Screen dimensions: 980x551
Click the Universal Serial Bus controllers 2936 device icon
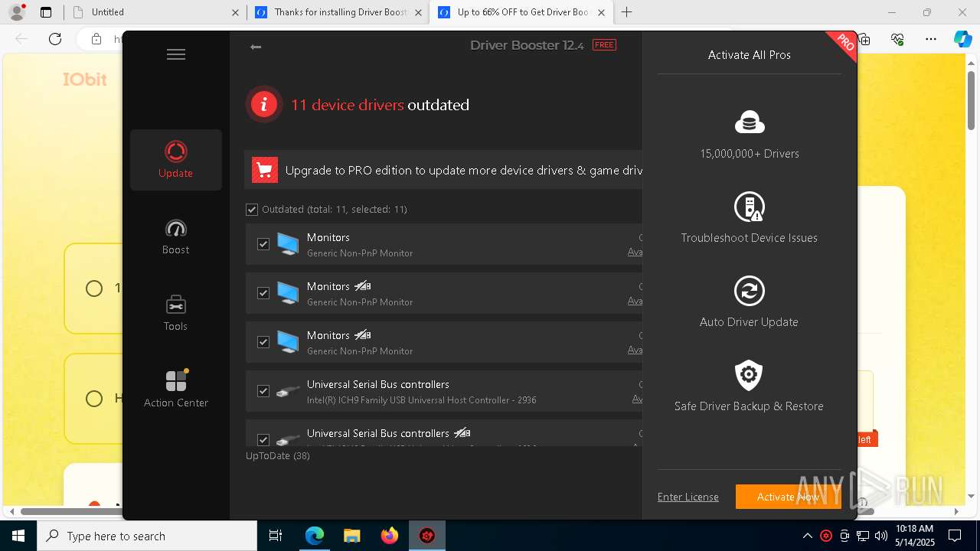pos(288,391)
